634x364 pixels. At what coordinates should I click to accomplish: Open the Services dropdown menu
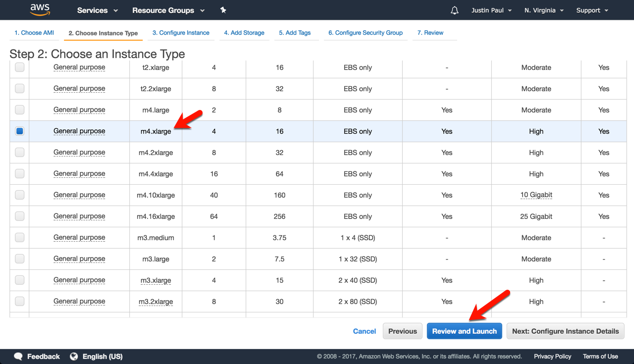tap(98, 10)
